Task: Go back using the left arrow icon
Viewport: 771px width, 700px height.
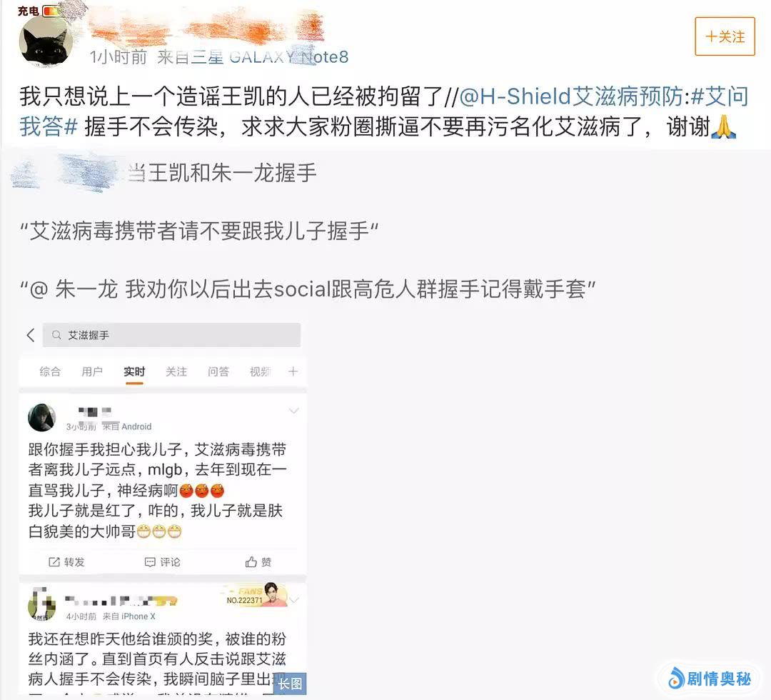Action: pos(31,336)
